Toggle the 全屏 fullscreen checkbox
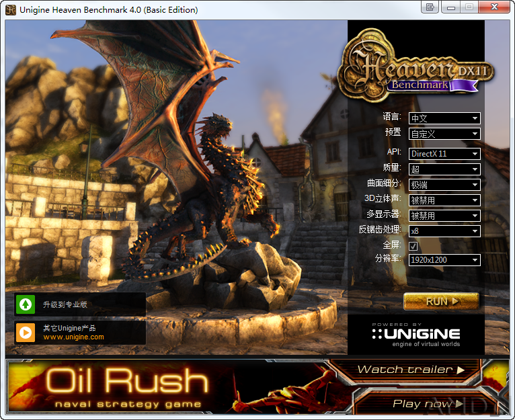 click(413, 246)
